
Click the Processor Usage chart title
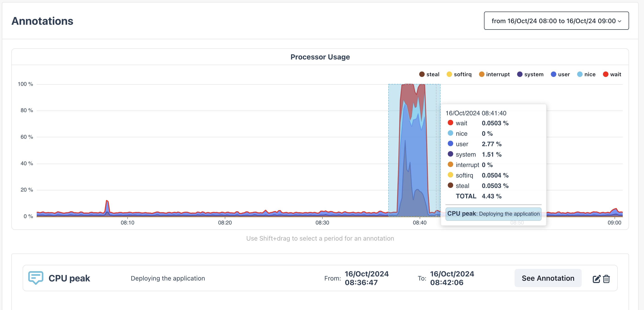(320, 57)
